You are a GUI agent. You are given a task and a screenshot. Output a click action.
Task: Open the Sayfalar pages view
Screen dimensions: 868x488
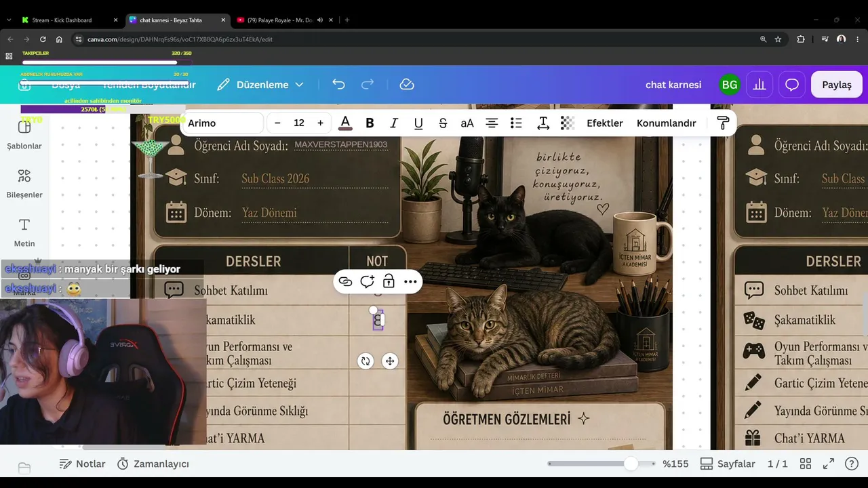[x=728, y=464]
